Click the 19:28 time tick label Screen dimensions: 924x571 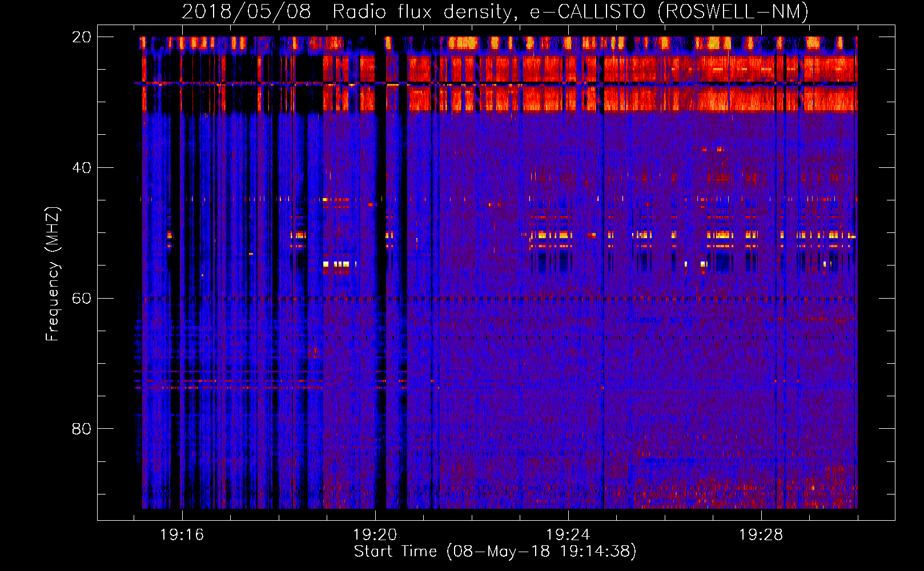[761, 535]
